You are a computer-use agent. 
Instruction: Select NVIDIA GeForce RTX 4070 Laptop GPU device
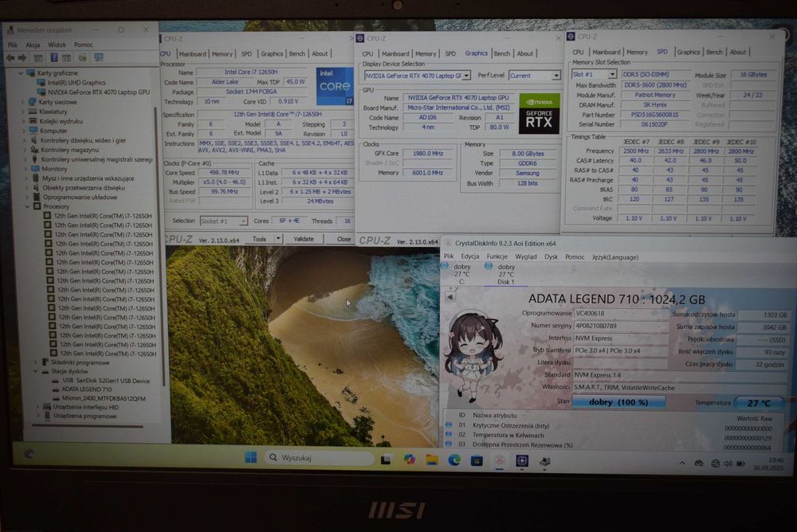click(99, 92)
